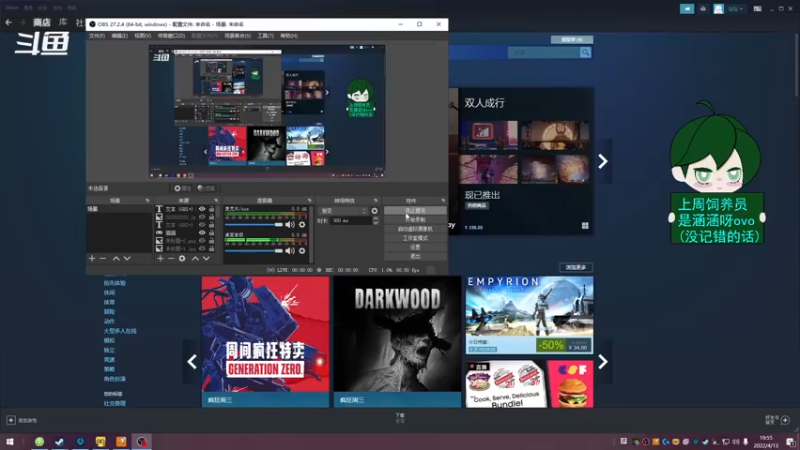
Task: Remove selected source with minus icon
Action: click(171, 259)
